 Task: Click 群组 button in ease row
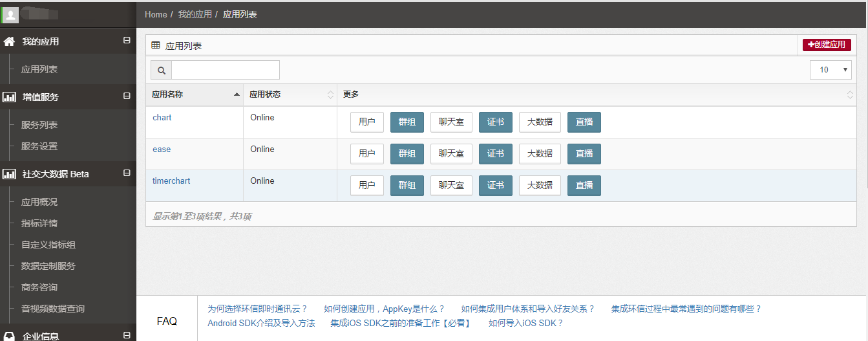pyautogui.click(x=407, y=154)
